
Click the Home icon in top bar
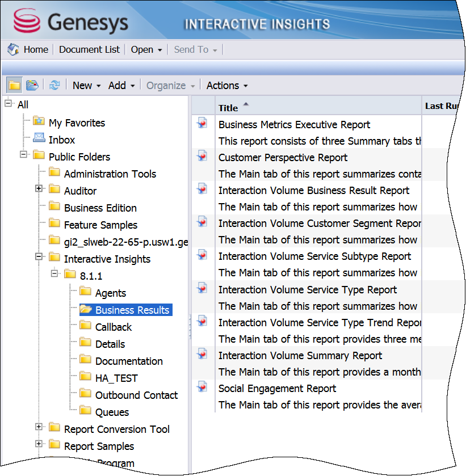tap(13, 50)
